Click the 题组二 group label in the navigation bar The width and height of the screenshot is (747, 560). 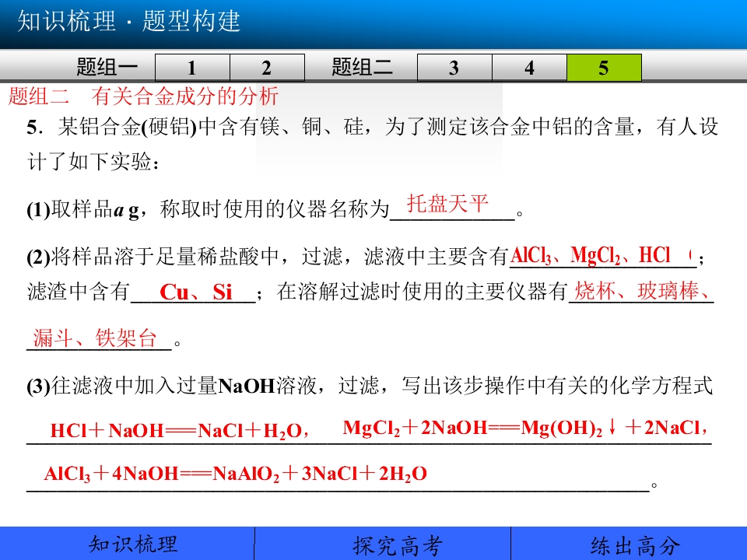(x=362, y=67)
